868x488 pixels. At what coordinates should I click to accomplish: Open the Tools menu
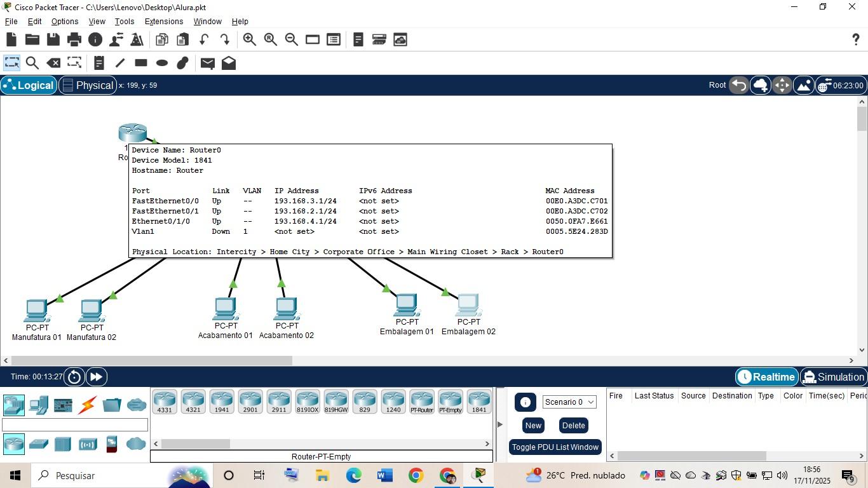pyautogui.click(x=125, y=21)
